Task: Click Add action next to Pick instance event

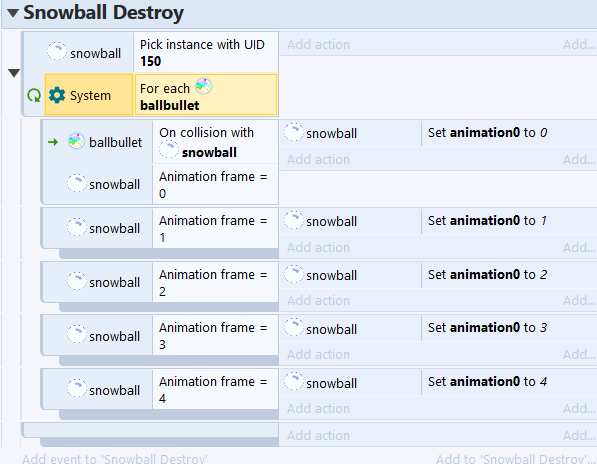Action: coord(318,45)
